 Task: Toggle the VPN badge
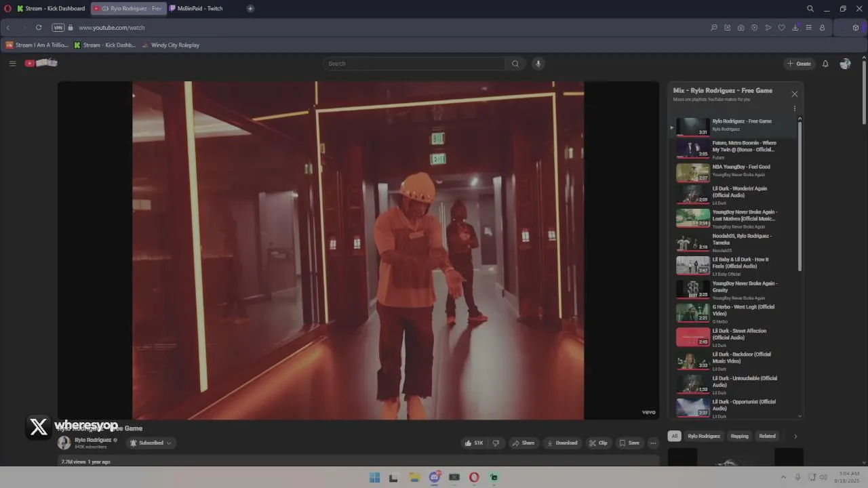(x=58, y=28)
